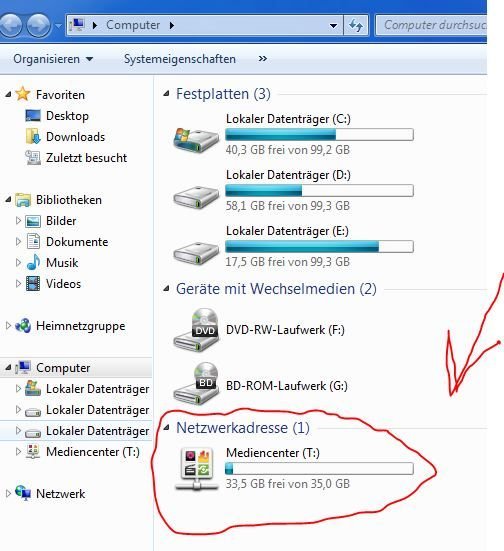Expand the Heimnetzgruppe tree node
Viewport: 504px width, 551px height.
[8, 325]
